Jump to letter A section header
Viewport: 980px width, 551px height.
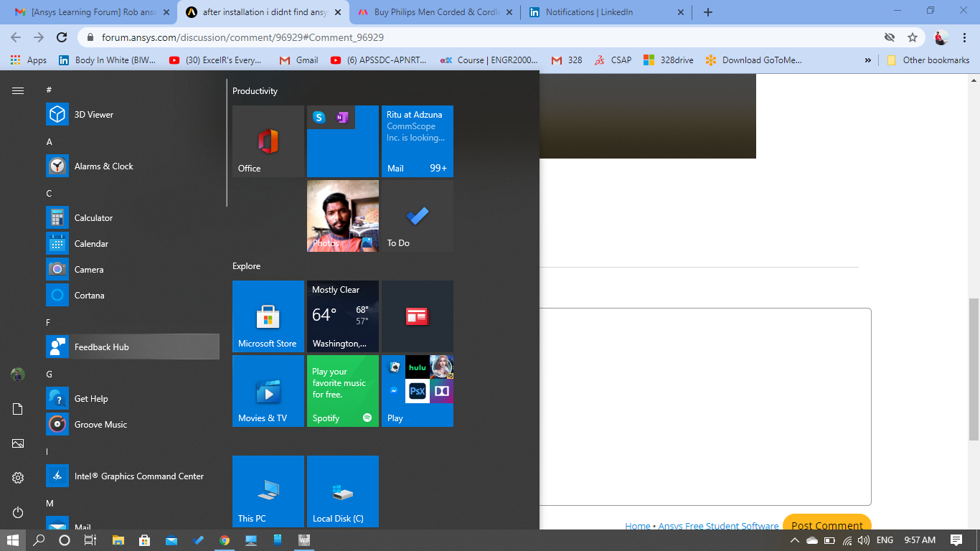click(x=50, y=142)
